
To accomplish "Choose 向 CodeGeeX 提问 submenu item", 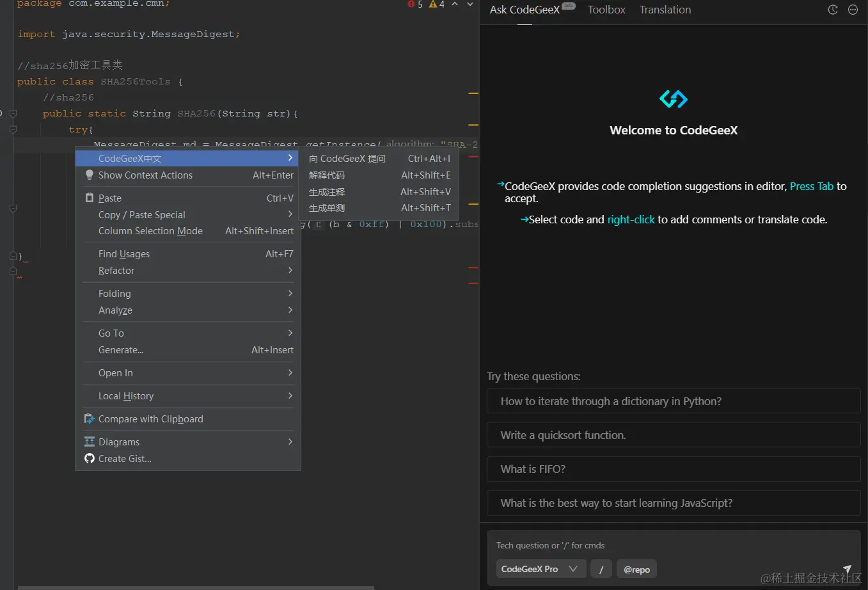I will (x=379, y=158).
